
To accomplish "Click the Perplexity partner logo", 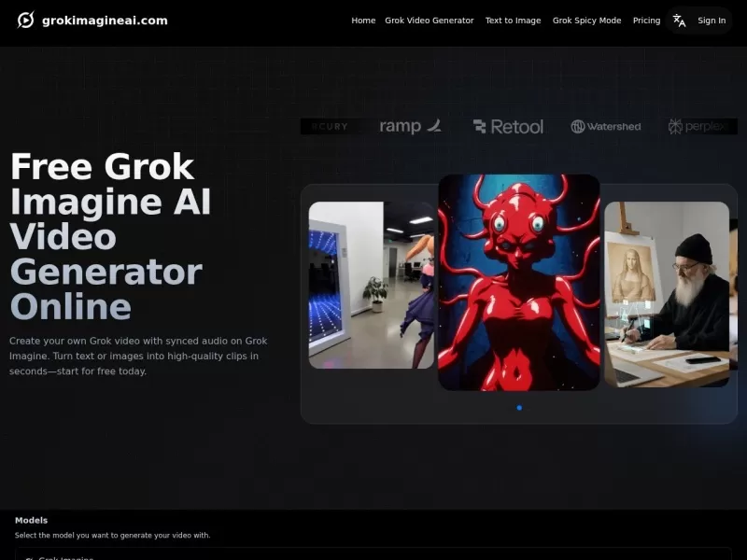I will pyautogui.click(x=700, y=126).
